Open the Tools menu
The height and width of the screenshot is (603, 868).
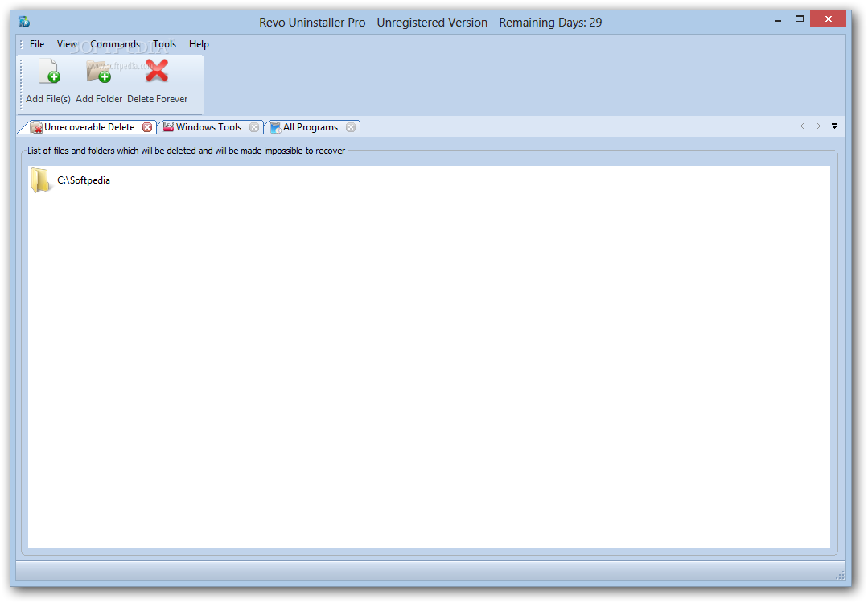[x=164, y=44]
